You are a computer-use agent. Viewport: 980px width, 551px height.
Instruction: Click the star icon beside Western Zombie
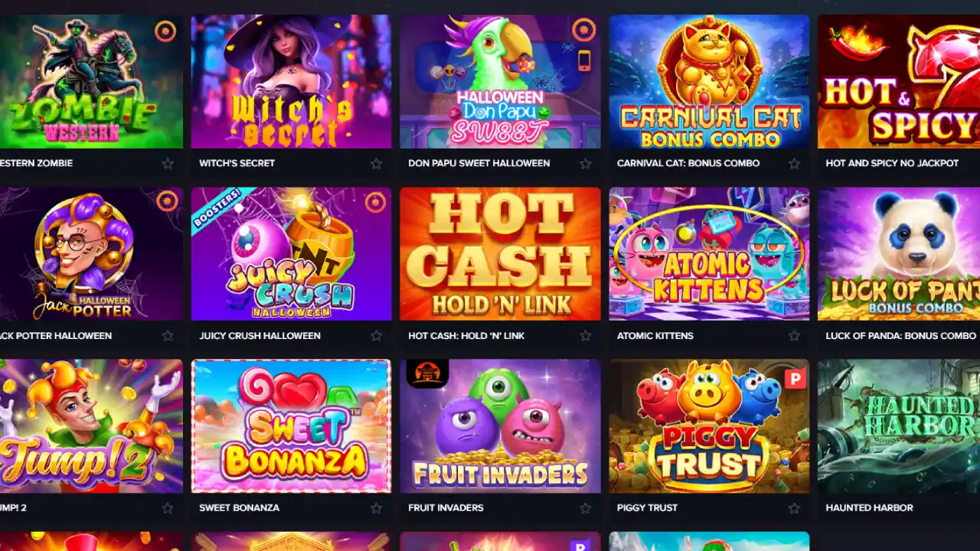click(168, 163)
